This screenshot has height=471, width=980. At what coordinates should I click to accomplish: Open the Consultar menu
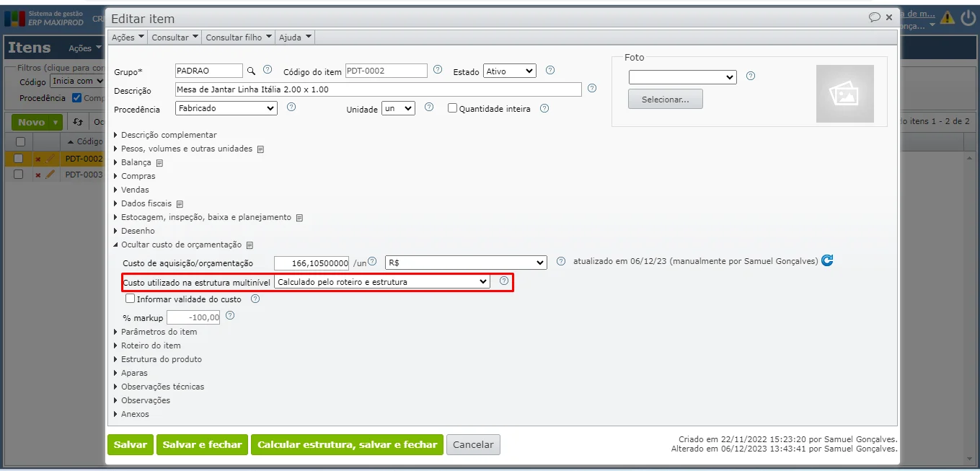click(175, 37)
